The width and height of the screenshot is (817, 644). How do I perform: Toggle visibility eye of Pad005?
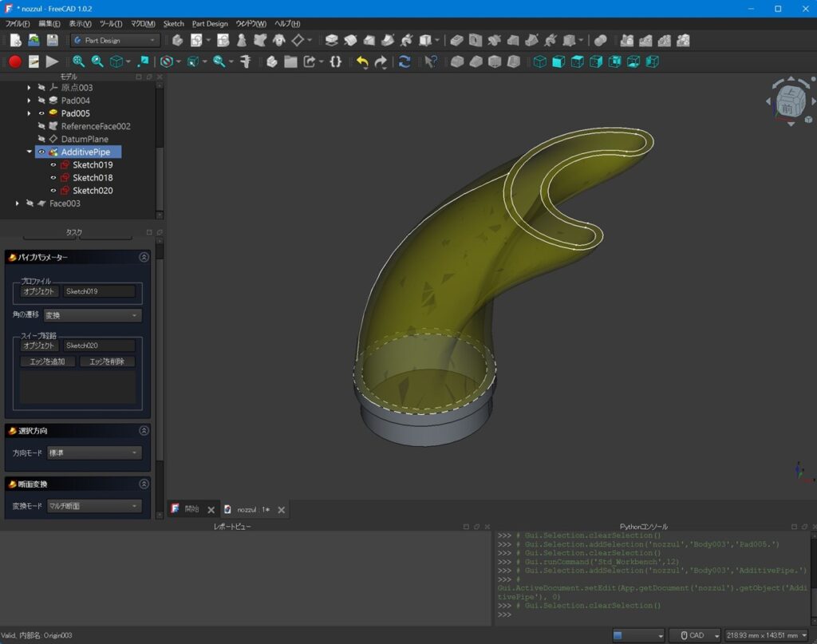pos(41,113)
